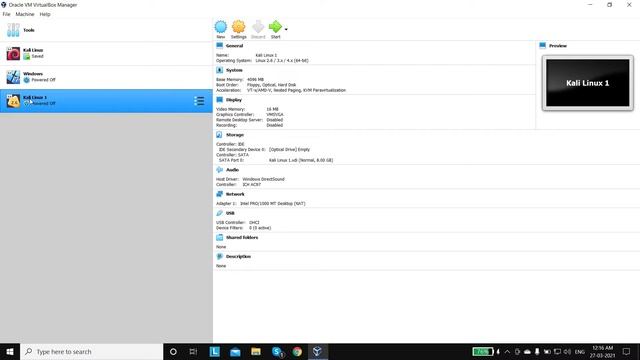The image size is (640, 360).
Task: Select the Kali Linux 1 VM entry
Action: 106,101
